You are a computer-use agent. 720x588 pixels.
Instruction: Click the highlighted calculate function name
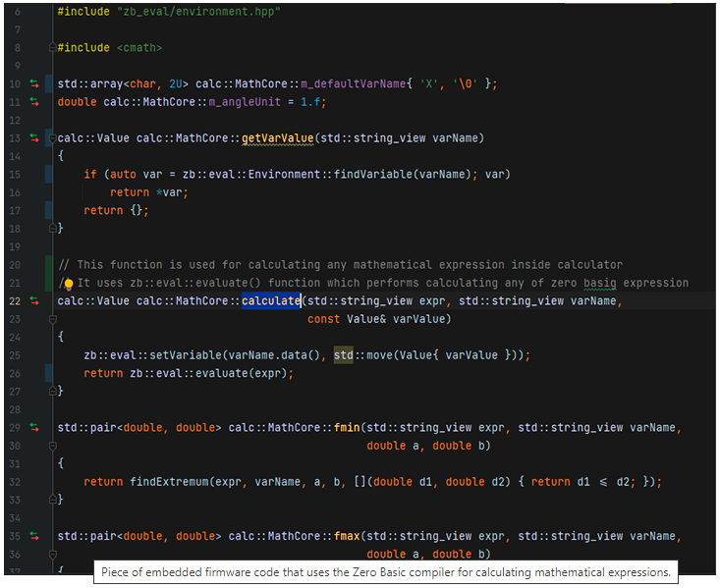click(271, 300)
